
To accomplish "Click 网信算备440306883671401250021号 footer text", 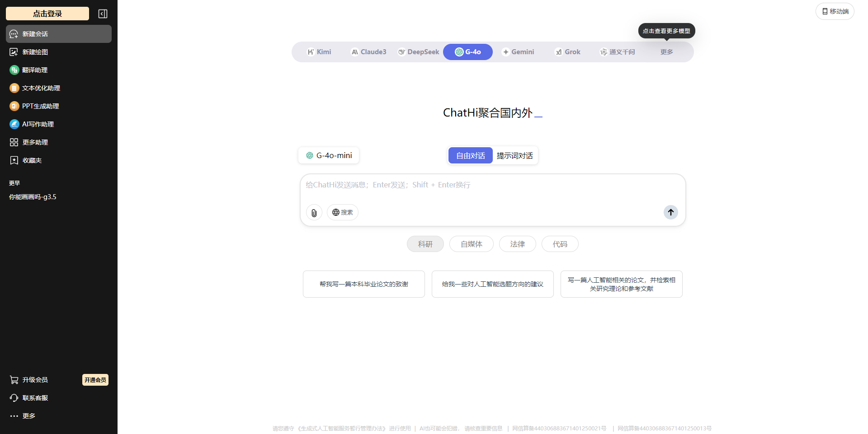I will [559, 429].
